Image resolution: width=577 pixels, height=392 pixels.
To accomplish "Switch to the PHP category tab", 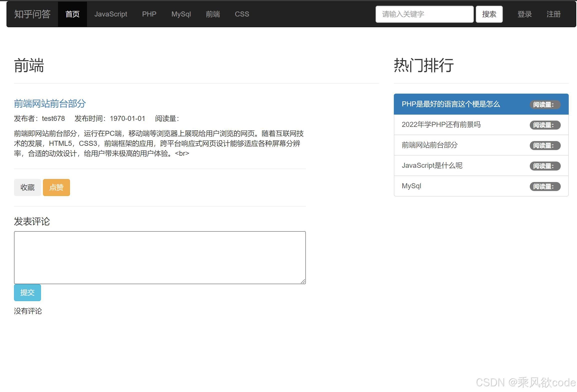I will pos(149,14).
